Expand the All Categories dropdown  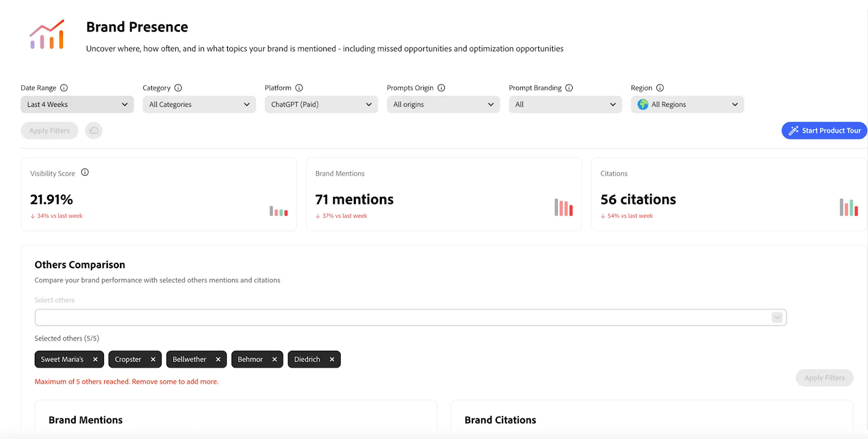(199, 105)
